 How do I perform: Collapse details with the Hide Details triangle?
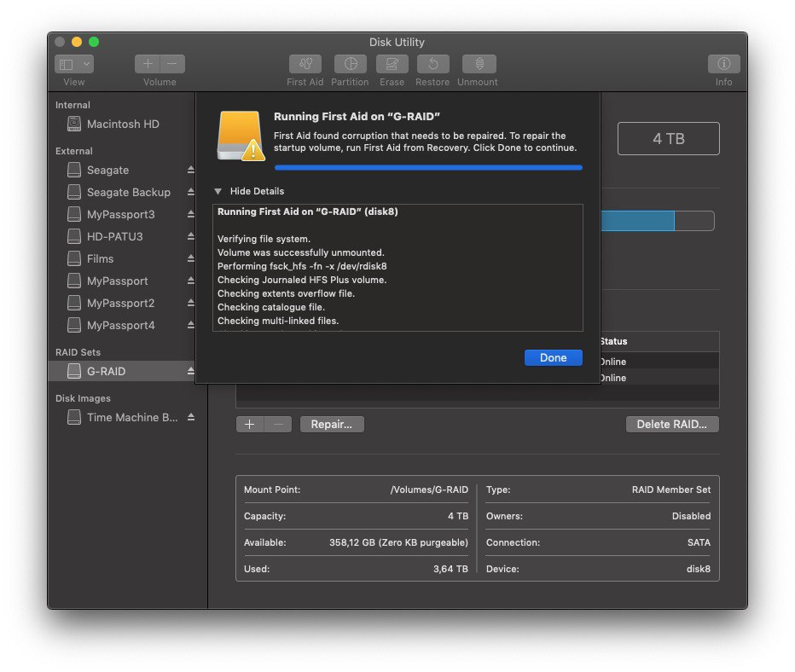(218, 192)
